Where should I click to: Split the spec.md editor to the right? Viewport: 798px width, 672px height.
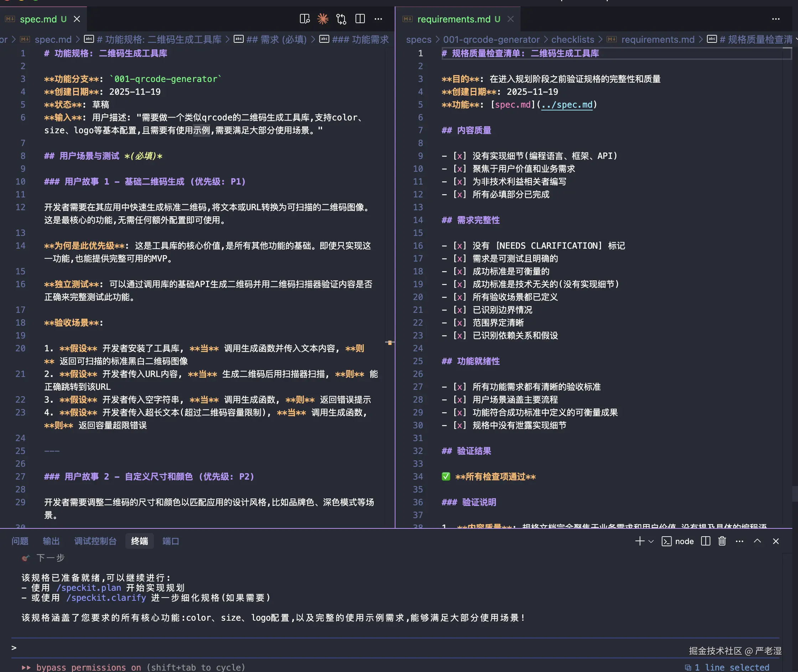click(x=360, y=19)
